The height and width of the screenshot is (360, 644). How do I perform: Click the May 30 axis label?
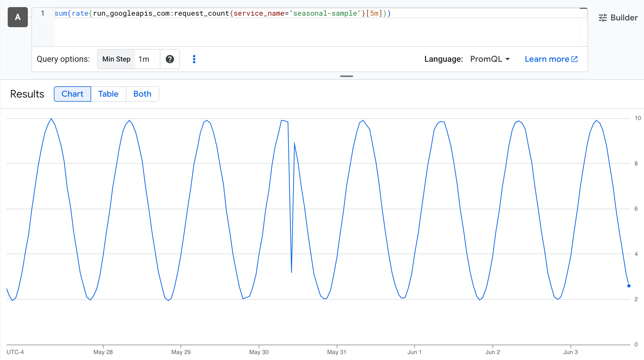(259, 352)
